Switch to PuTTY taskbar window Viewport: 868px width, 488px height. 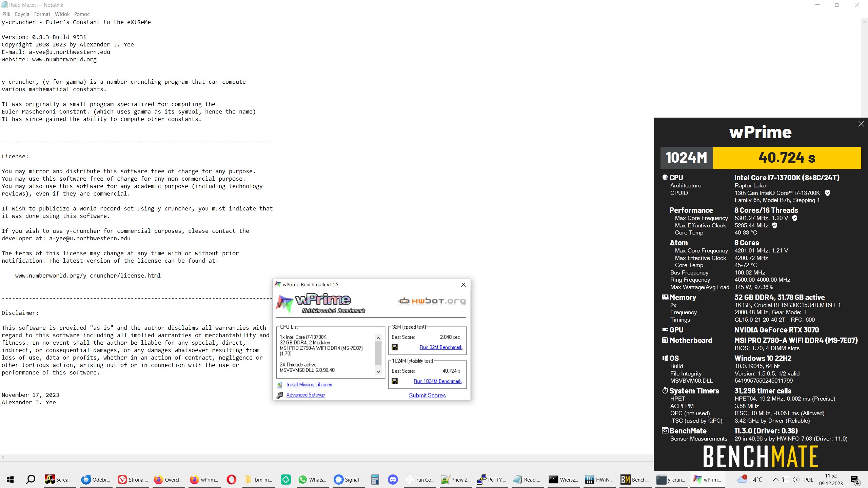pyautogui.click(x=492, y=480)
